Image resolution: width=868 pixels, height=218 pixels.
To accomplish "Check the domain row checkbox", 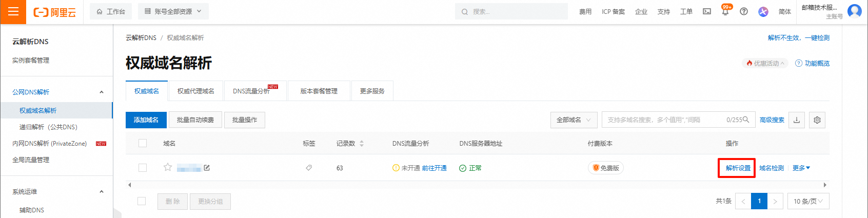I will point(143,168).
